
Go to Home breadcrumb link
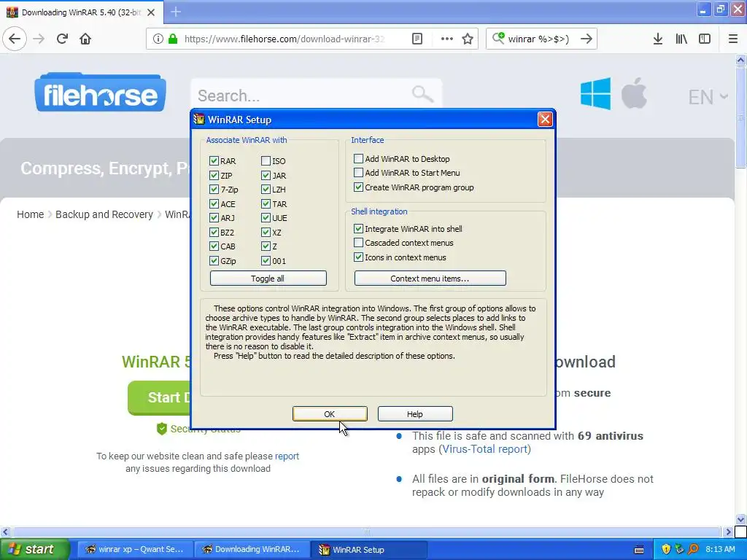(30, 214)
